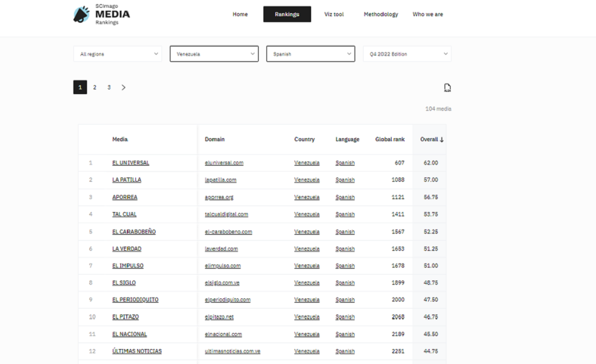Expand the Venezuela country dropdown
The image size is (596, 364).
coord(214,54)
